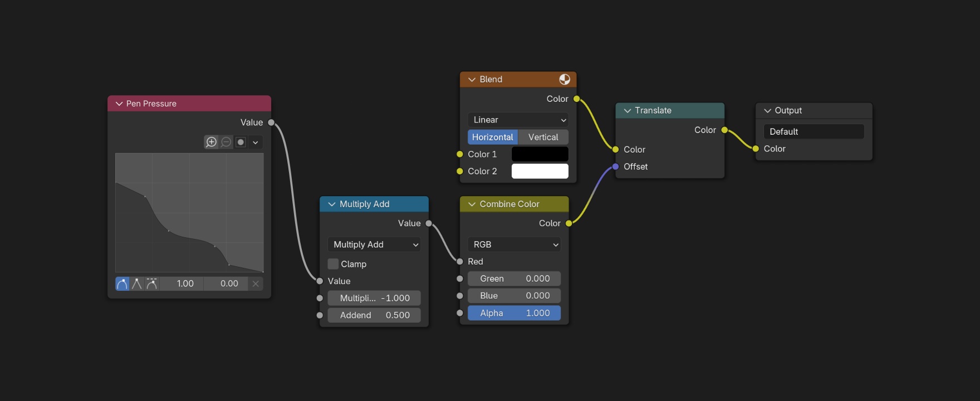Click the curve point Y value 0.00
This screenshot has width=980, height=401.
(x=226, y=283)
